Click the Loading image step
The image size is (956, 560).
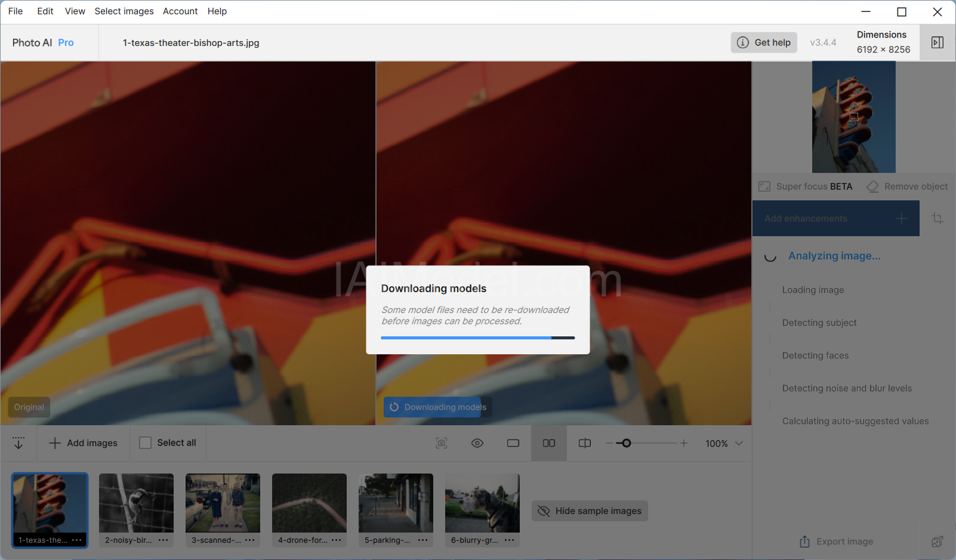[813, 290]
